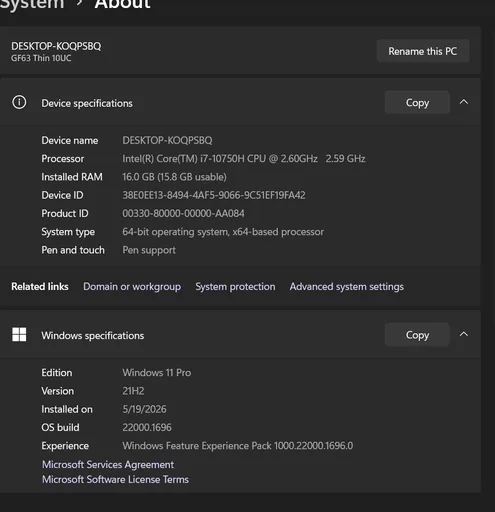
Task: Open Domain or workgroup link
Action: pyautogui.click(x=132, y=287)
